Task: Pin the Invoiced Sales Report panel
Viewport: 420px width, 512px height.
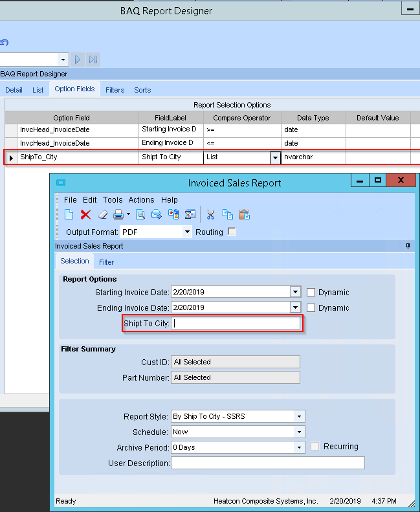Action: click(x=408, y=246)
